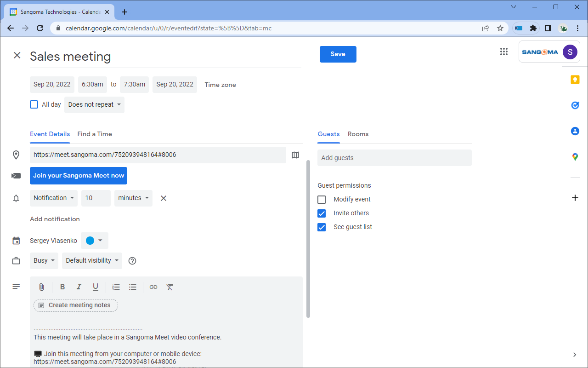588x368 pixels.
Task: Check the Modify event guest permission
Action: pyautogui.click(x=322, y=200)
